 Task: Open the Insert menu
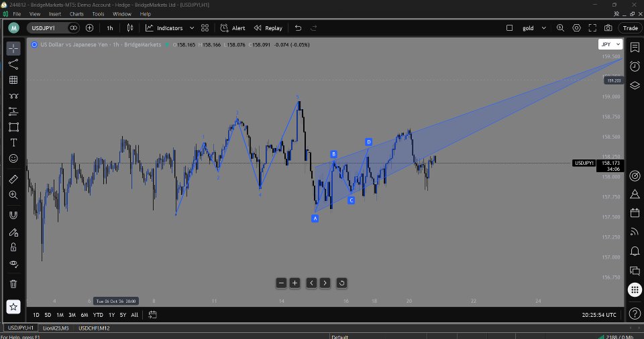(55, 14)
